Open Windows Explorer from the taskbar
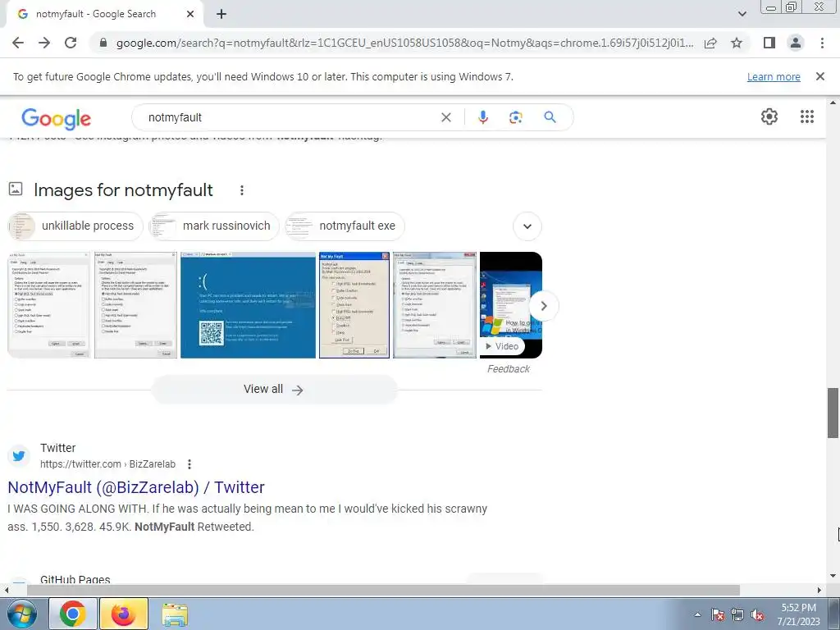Screen dimensions: 840x630 (x=175, y=615)
